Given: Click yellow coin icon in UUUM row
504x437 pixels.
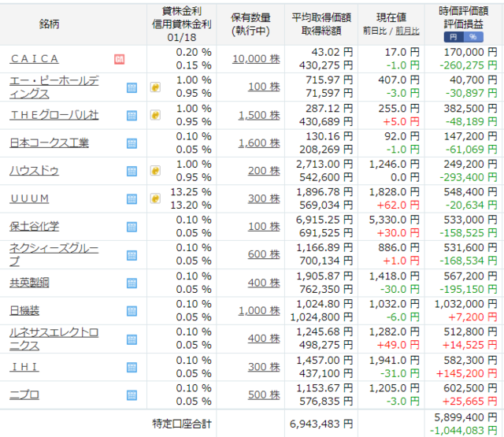Looking at the screenshot, I should coord(155,198).
